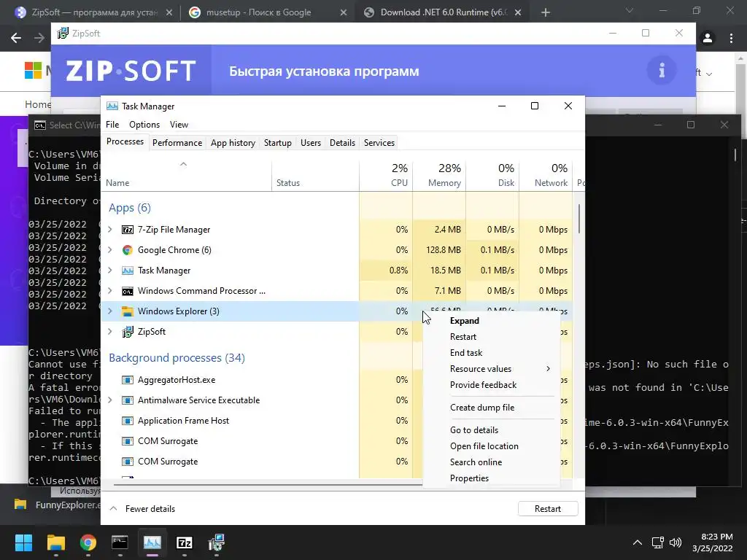Click the 7-Zip File Manager process icon

pos(127,230)
